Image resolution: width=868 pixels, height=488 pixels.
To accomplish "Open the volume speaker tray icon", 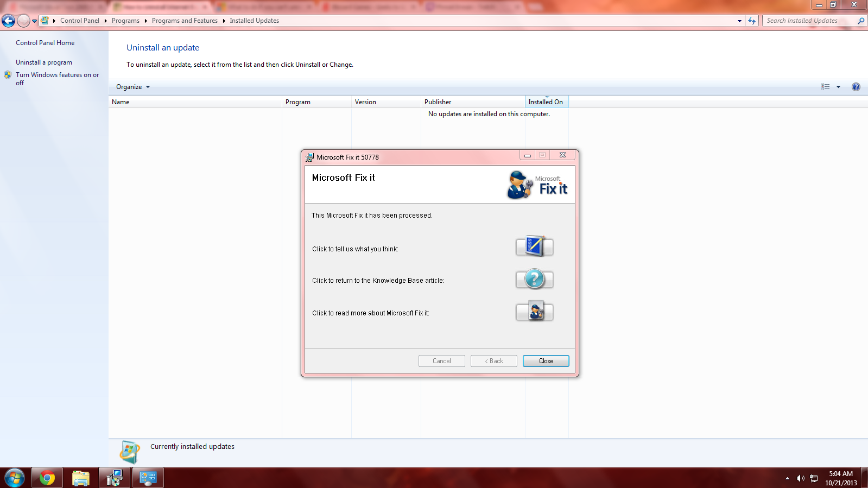I will [x=800, y=478].
